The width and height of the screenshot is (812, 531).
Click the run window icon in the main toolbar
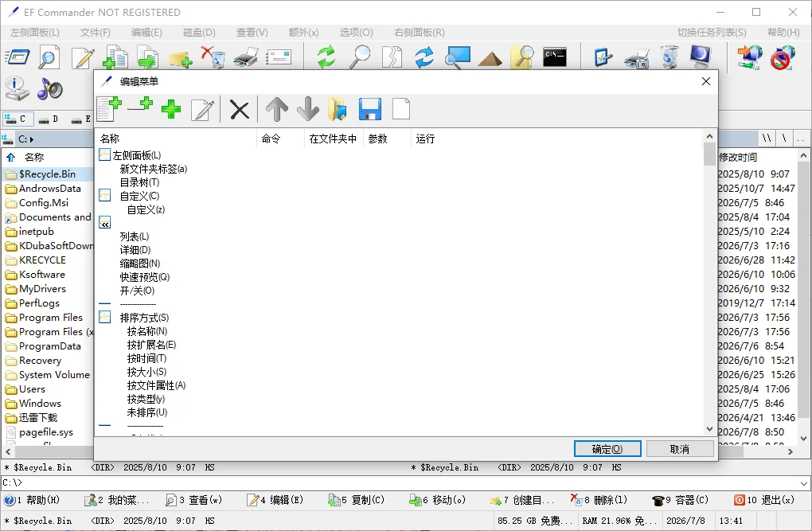point(18,57)
